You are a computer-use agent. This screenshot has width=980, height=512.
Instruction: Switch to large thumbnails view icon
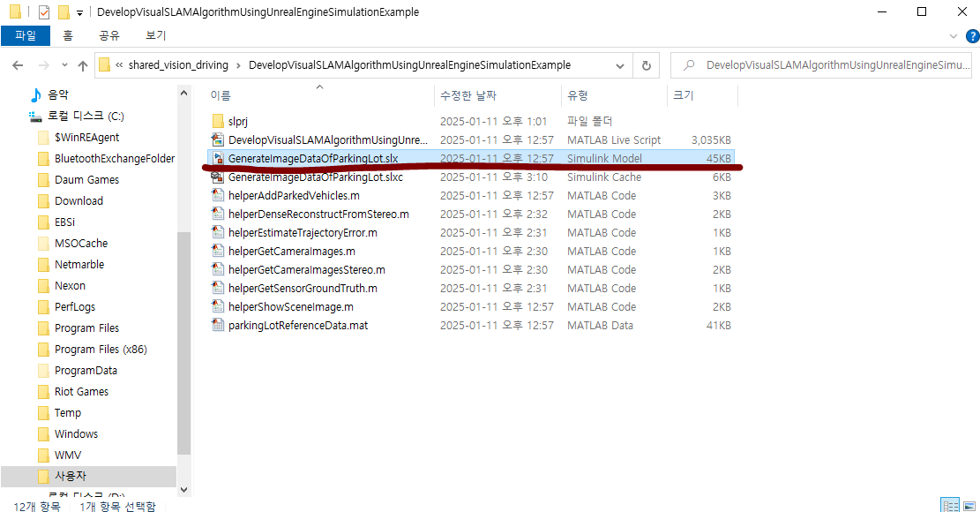click(969, 505)
